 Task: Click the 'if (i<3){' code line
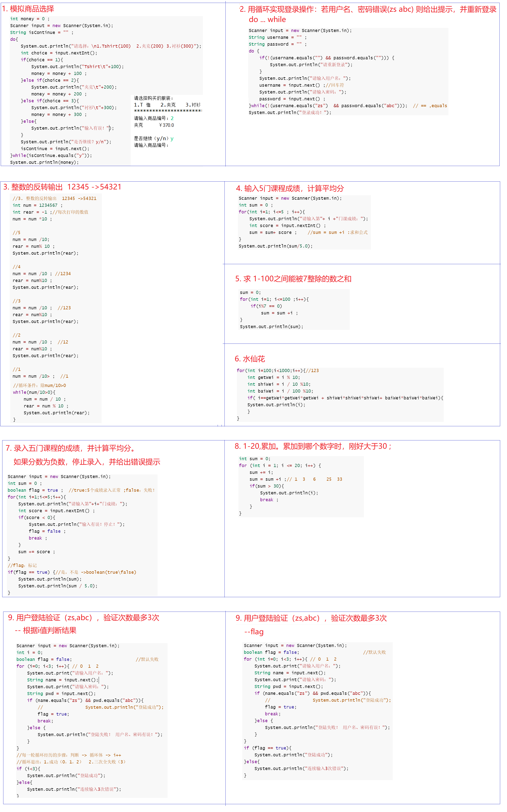tap(29, 769)
